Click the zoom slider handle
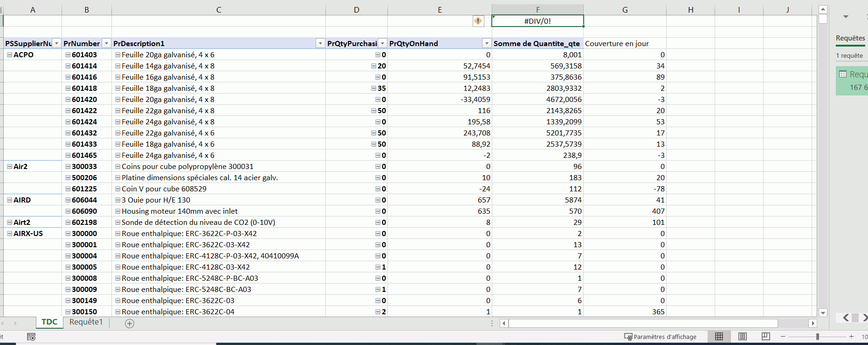Image resolution: width=868 pixels, height=345 pixels. coord(817,337)
